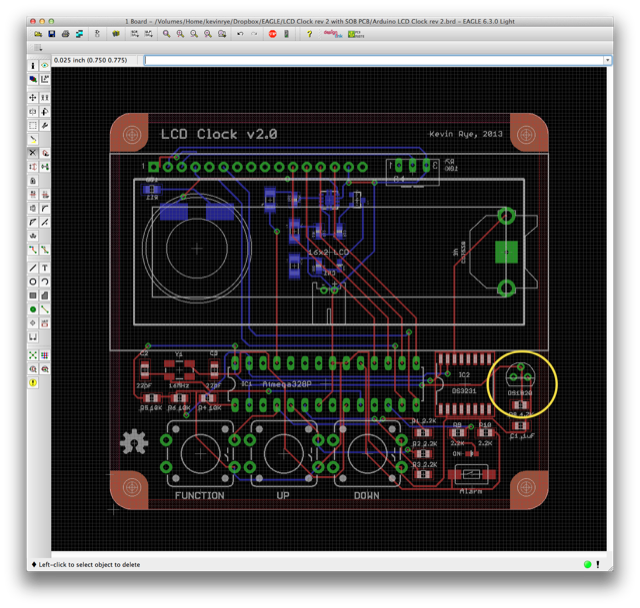640x608 pixels.
Task: Select the Miter tool
Action: pyautogui.click(x=44, y=209)
